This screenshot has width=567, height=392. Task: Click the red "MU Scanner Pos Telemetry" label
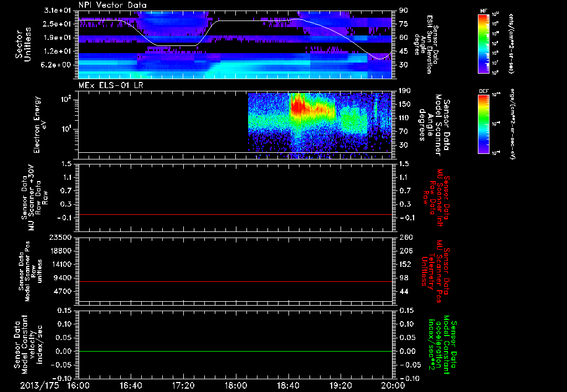coord(436,271)
